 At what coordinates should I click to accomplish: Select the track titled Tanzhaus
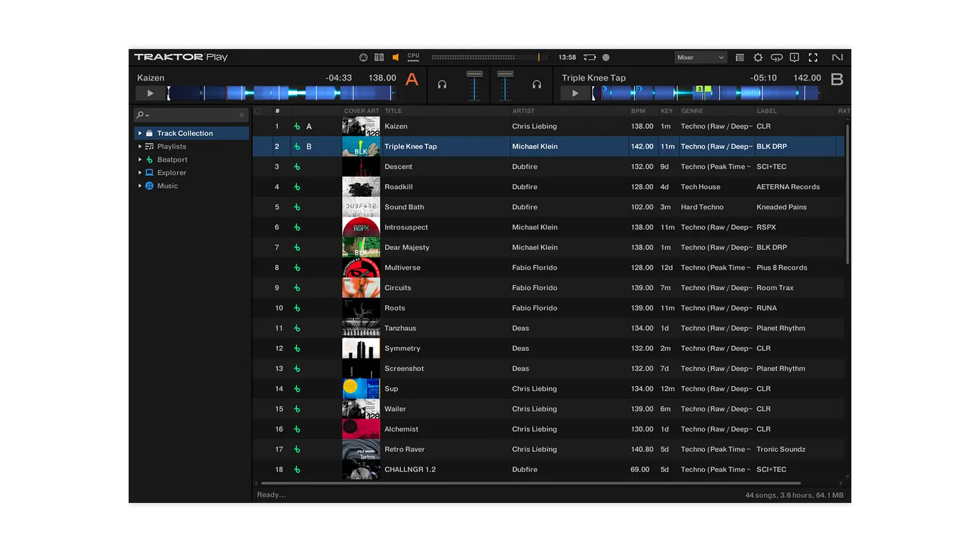point(400,328)
